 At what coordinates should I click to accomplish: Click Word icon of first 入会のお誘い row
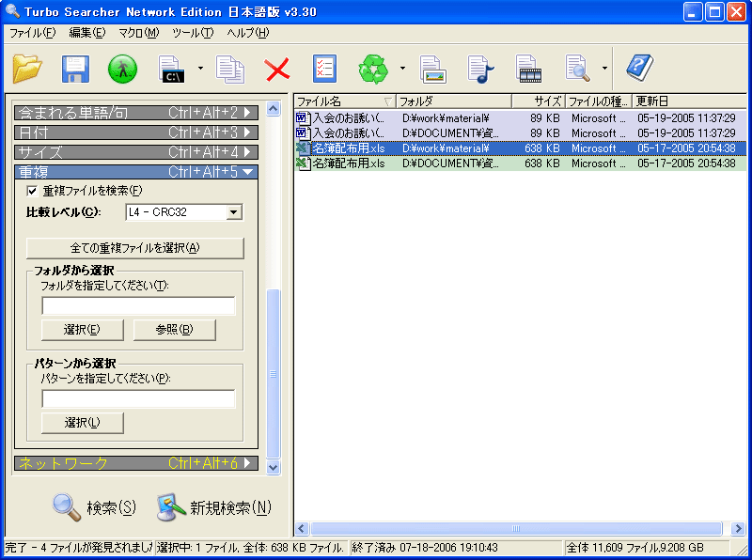click(303, 118)
